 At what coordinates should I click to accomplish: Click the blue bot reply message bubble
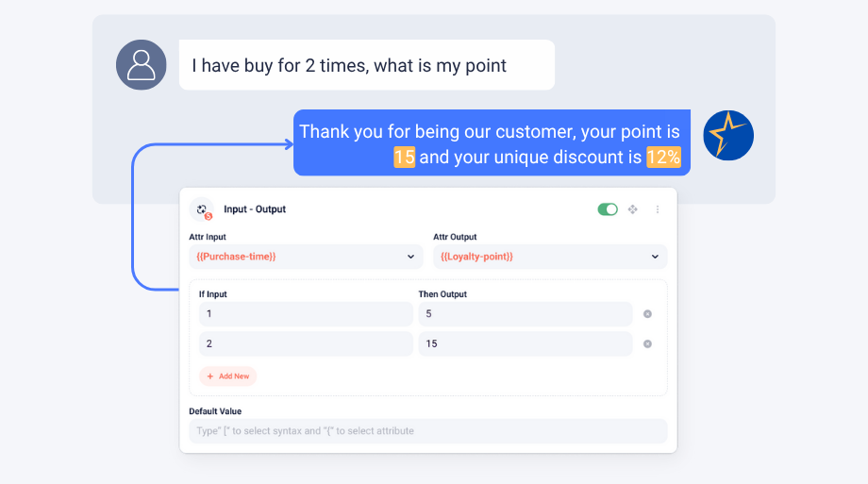[492, 142]
